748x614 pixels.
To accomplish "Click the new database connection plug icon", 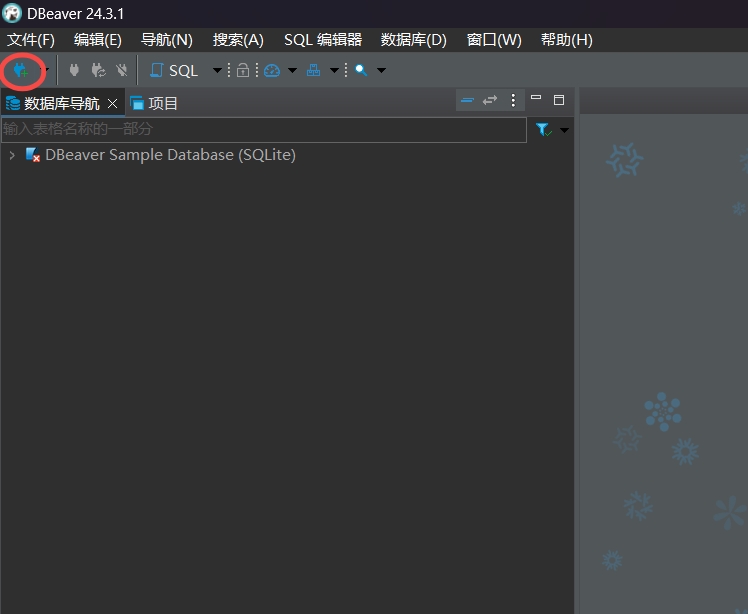I will 21,71.
